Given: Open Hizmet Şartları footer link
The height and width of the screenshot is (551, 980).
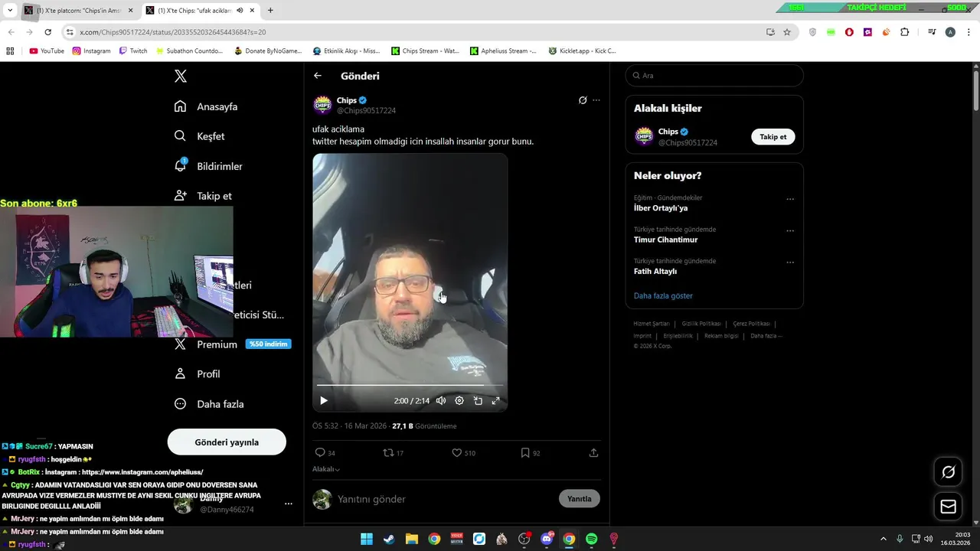Looking at the screenshot, I should [x=652, y=324].
